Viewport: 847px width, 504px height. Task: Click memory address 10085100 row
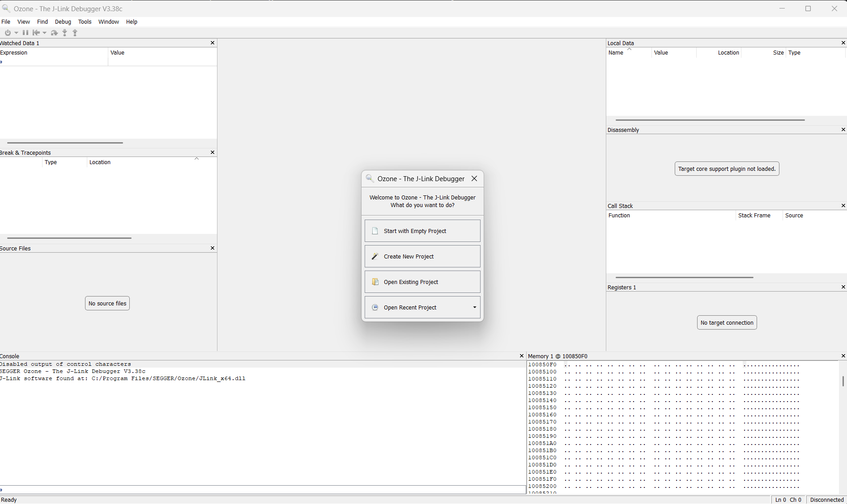coord(664,372)
